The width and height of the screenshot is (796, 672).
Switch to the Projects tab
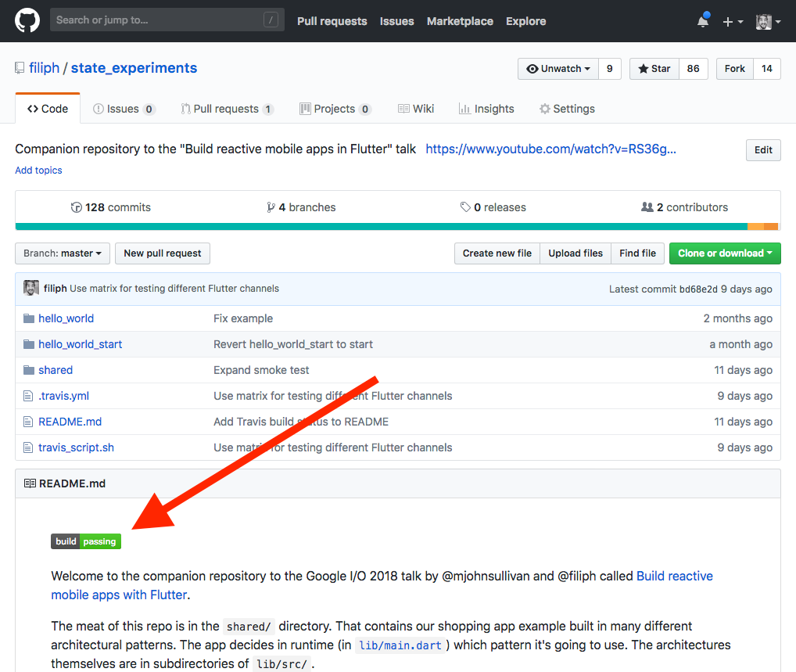pyautogui.click(x=335, y=109)
